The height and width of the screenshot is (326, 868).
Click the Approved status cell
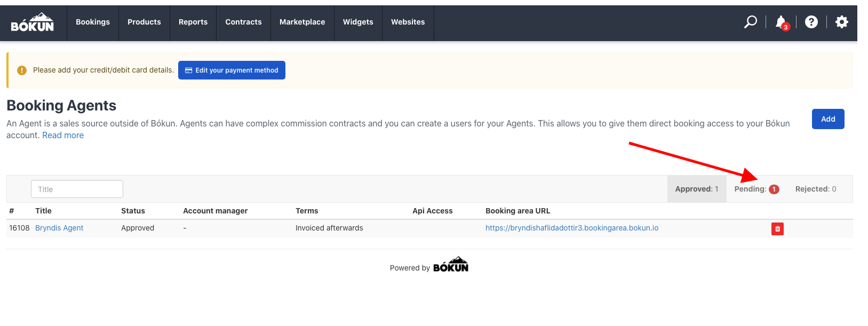pyautogui.click(x=138, y=228)
